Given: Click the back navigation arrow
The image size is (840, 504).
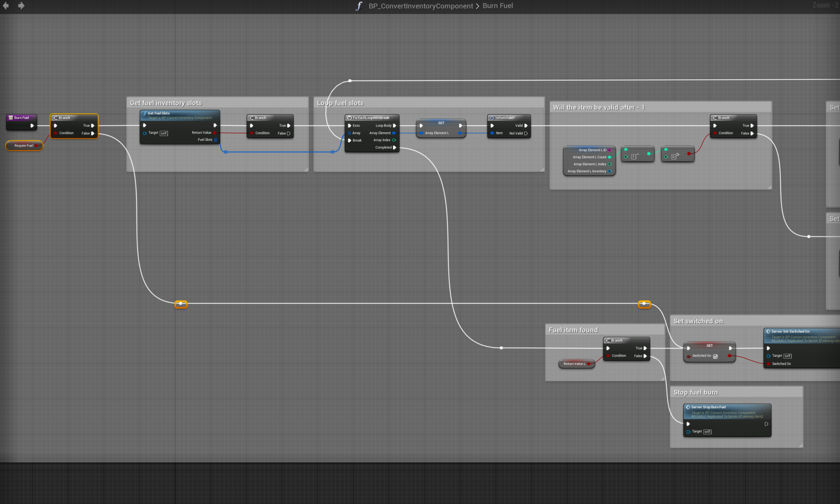Looking at the screenshot, I should pyautogui.click(x=6, y=6).
